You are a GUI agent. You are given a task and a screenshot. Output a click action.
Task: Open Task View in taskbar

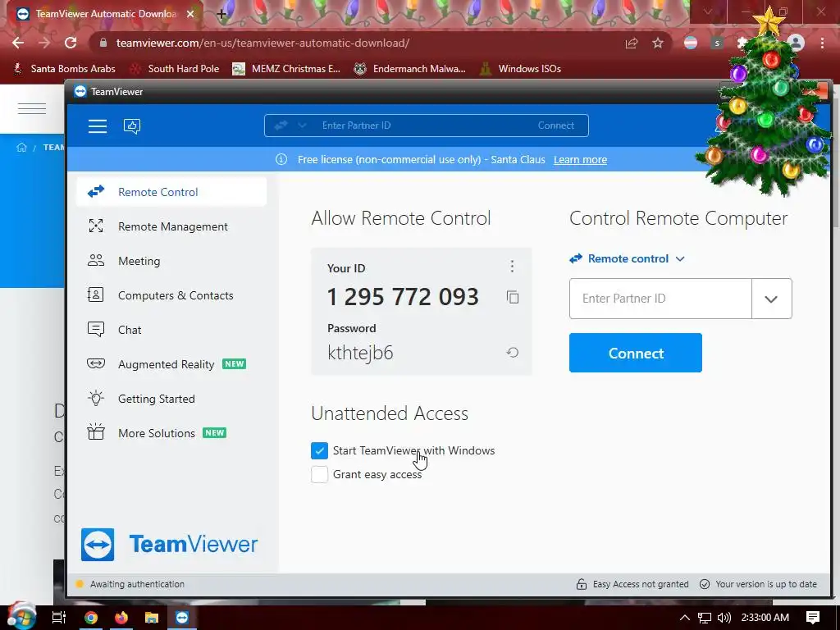pos(59,618)
